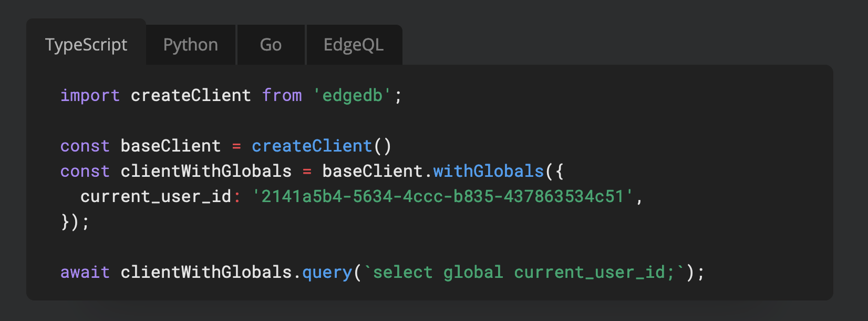Screen dimensions: 868x321
Task: Click the baseClient variable declaration
Action: coord(170,146)
